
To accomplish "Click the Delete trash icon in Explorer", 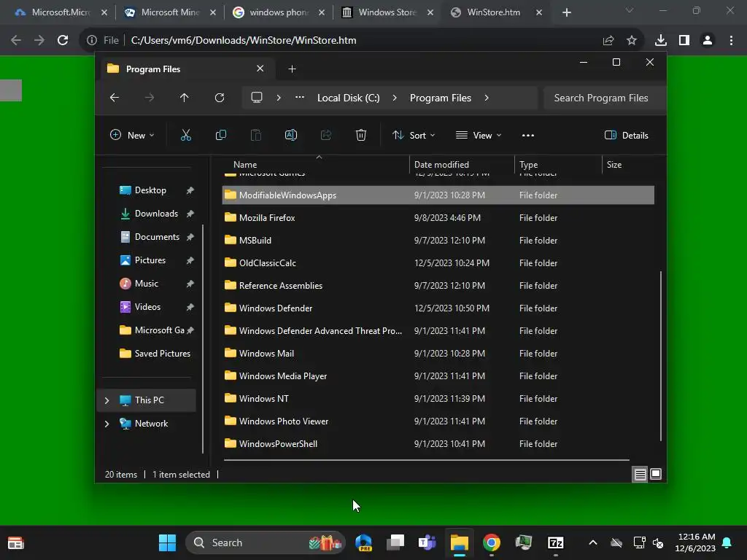I will [x=361, y=135].
